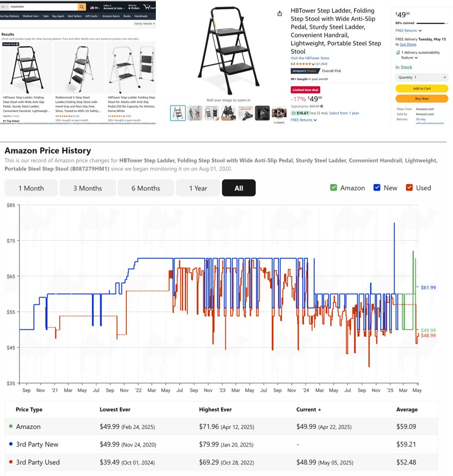Viewport: 453px width, 476px height.
Task: Open the shopping cart icon
Action: (148, 7)
